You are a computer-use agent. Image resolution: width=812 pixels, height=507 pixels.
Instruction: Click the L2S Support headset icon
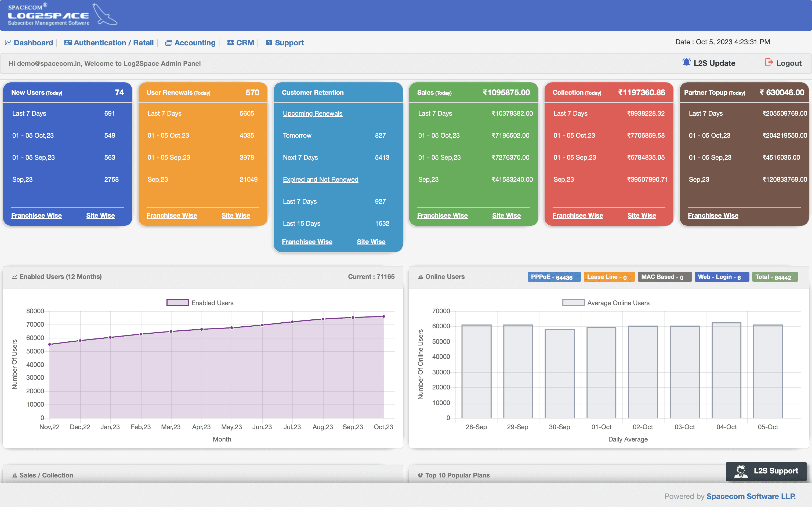[741, 471]
